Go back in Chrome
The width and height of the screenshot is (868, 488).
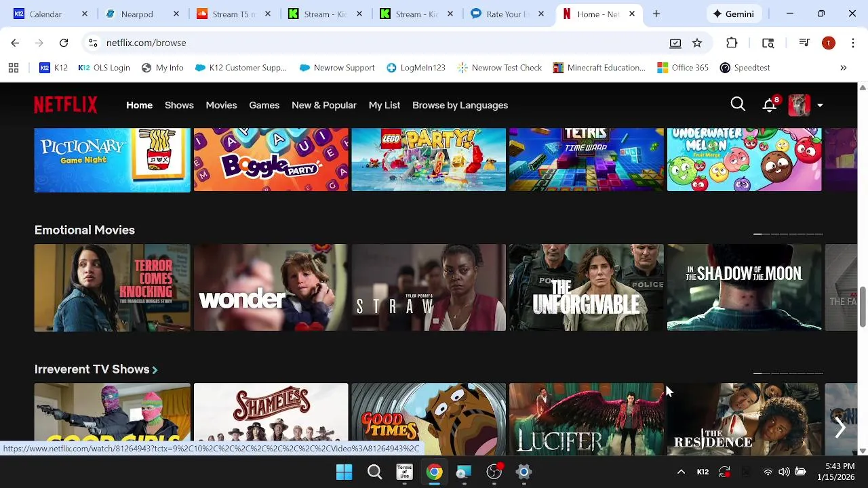[15, 43]
